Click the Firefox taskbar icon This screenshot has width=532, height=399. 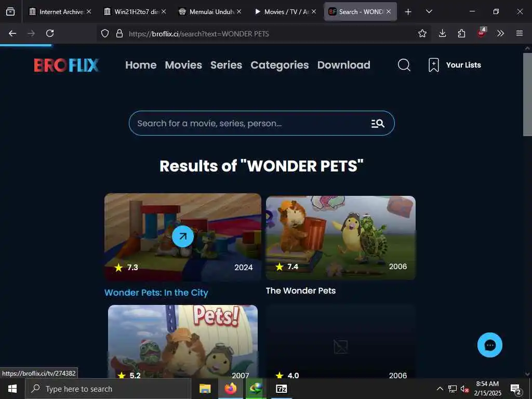pyautogui.click(x=230, y=389)
